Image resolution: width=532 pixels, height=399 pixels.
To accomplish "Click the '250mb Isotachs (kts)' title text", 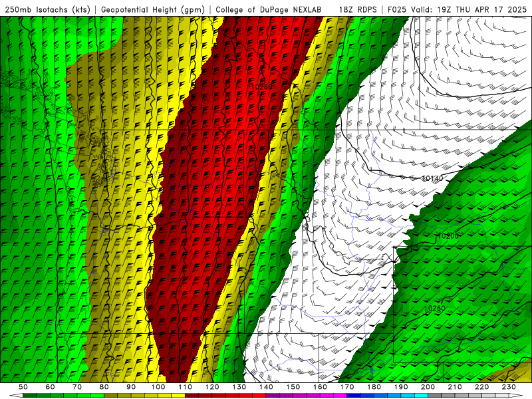I will coord(48,10).
